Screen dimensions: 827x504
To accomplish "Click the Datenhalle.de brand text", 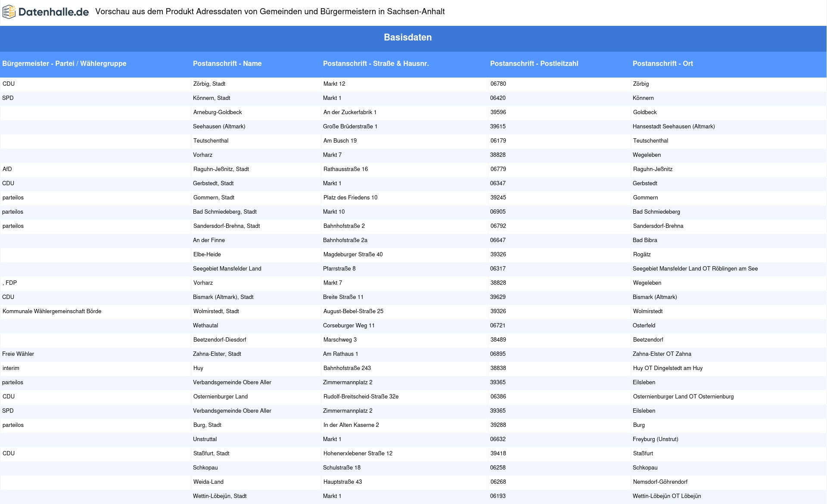I will click(53, 12).
